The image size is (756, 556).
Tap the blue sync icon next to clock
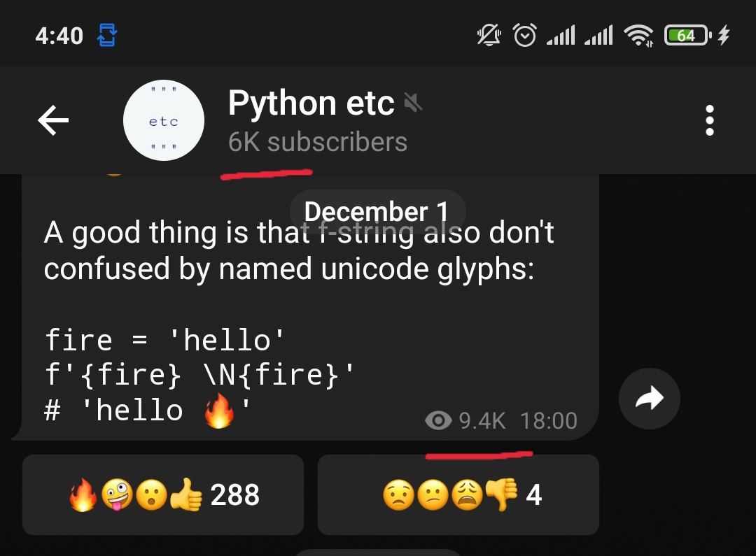coord(107,35)
